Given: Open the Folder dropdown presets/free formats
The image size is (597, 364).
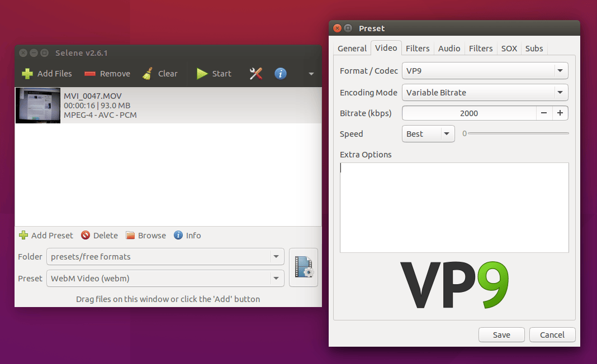Looking at the screenshot, I should coord(165,257).
